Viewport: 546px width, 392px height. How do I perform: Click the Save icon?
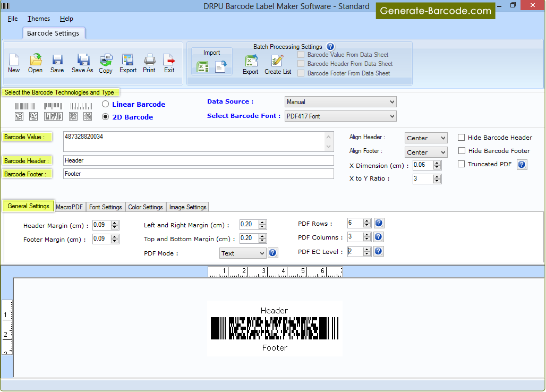57,63
